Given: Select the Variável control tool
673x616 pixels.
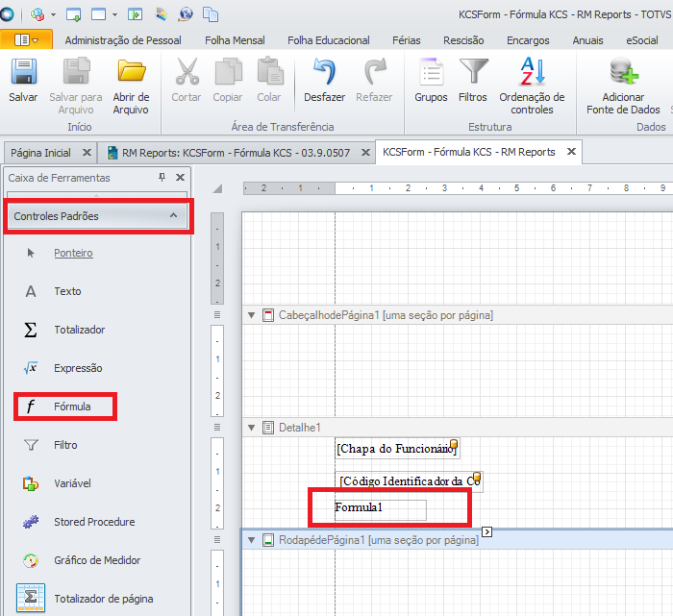Looking at the screenshot, I should (72, 483).
